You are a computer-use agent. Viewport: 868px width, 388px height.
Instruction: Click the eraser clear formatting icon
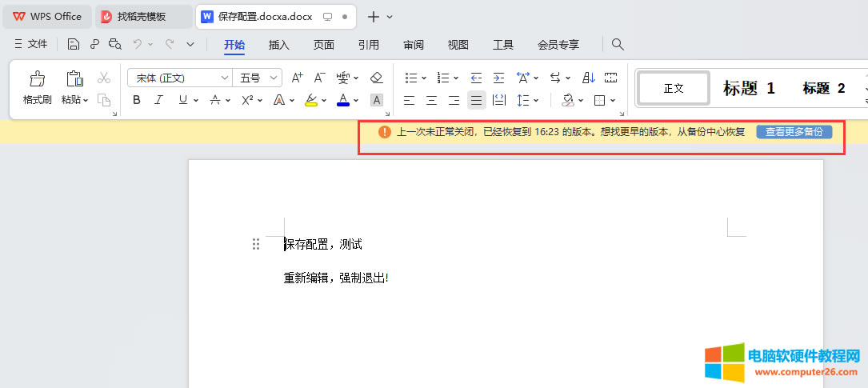point(377,78)
